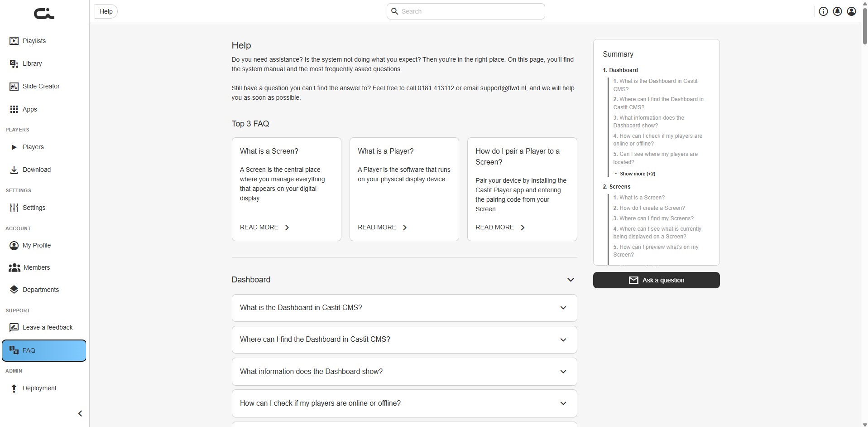Open Summary link What information does Dashboard show
This screenshot has width=868, height=427.
coord(649,121)
